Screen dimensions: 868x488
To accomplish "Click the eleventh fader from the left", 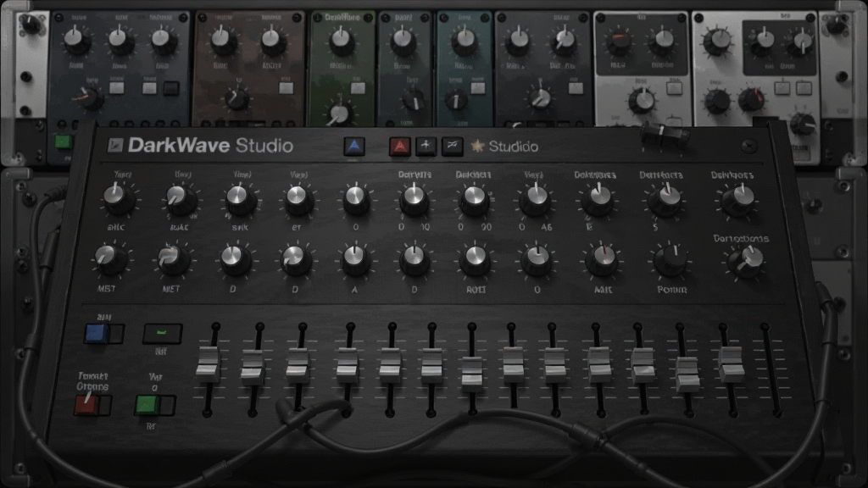I will (x=643, y=365).
